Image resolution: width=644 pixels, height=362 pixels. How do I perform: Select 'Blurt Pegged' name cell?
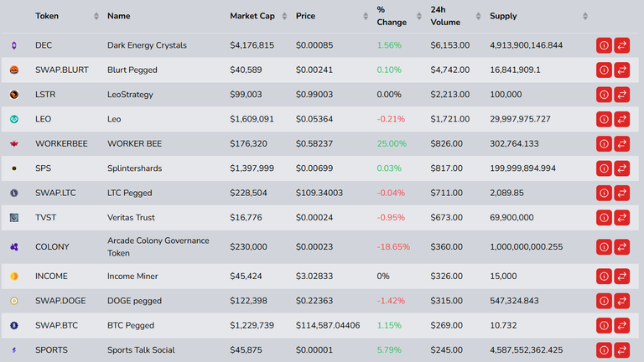132,70
